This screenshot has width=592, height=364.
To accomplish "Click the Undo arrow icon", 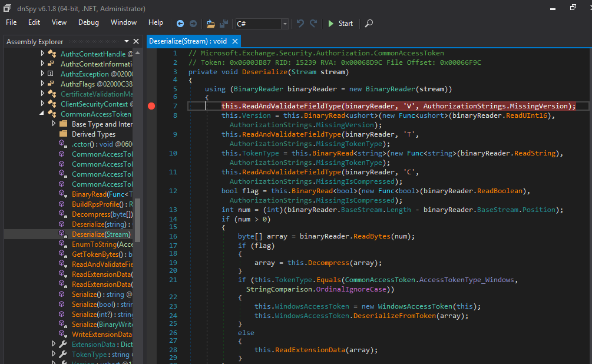I will [300, 24].
